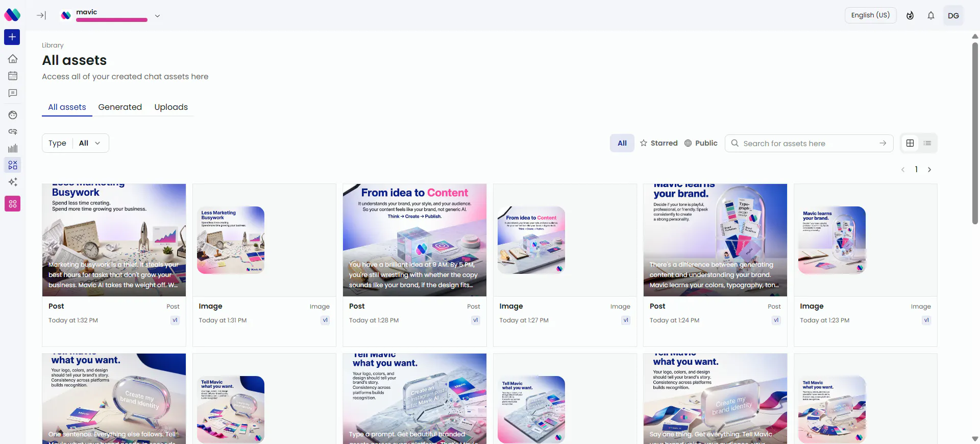The width and height of the screenshot is (980, 444).
Task: Filter by Public assets
Action: coord(701,143)
